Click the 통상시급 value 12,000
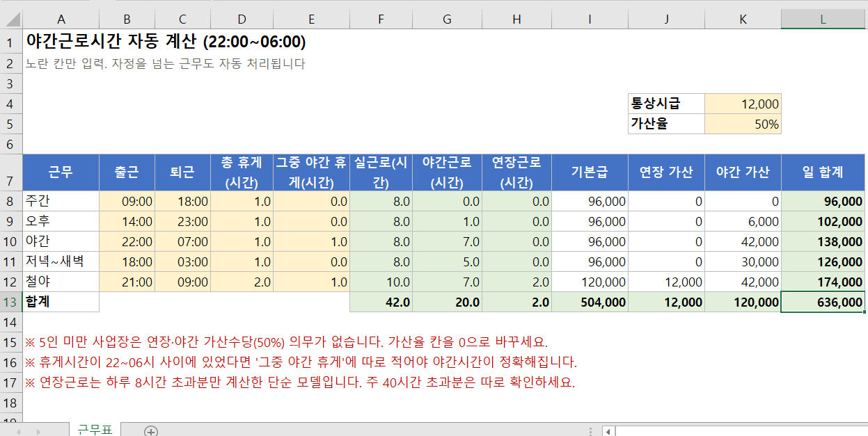 pos(743,104)
